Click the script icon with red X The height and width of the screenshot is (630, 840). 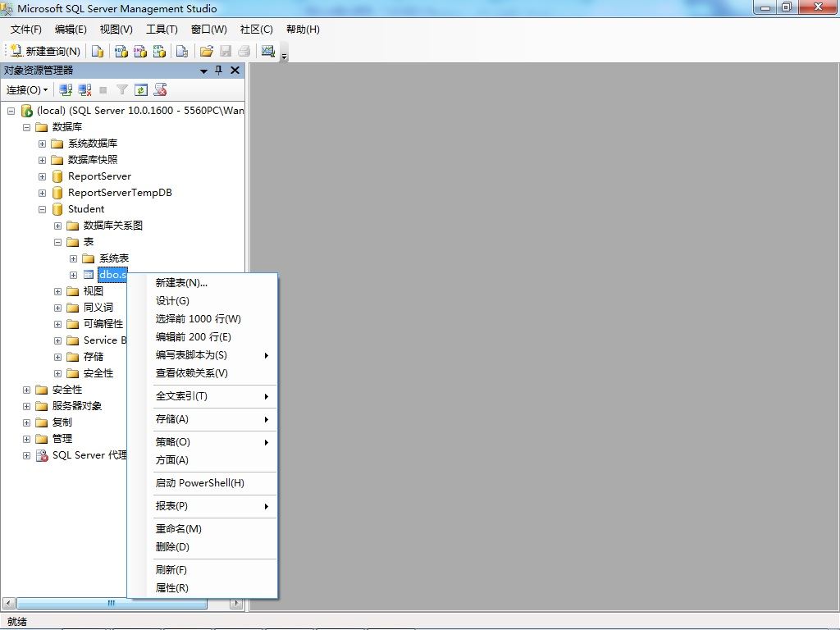[160, 90]
